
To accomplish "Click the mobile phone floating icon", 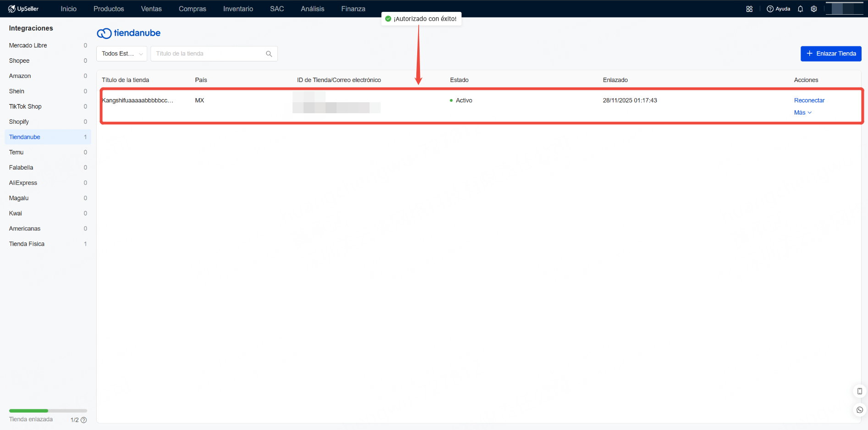I will (860, 391).
